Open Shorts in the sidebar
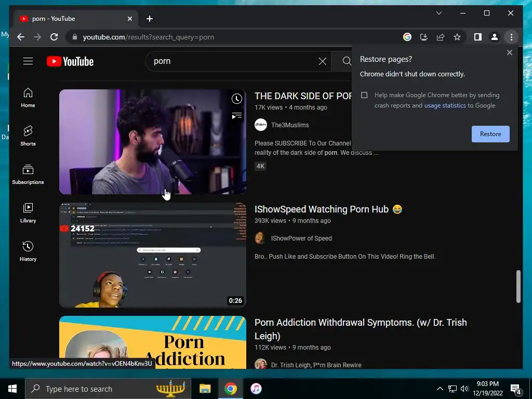This screenshot has width=532, height=399. (28, 136)
